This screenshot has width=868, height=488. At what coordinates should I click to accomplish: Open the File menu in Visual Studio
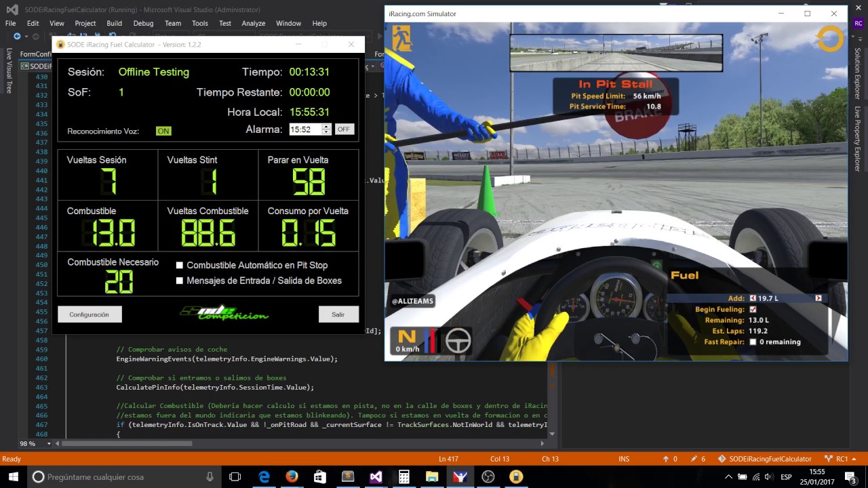(10, 23)
